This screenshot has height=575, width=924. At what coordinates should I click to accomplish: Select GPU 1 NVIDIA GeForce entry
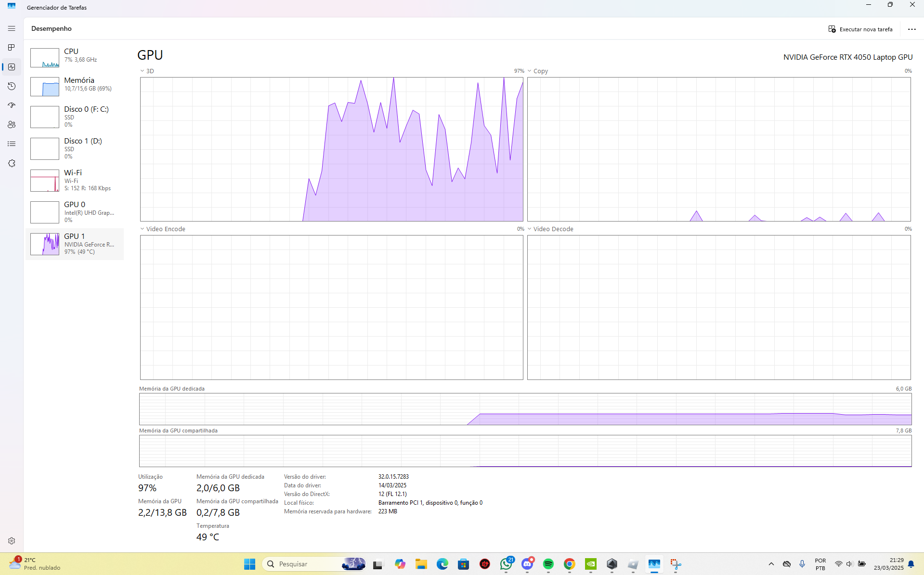coord(75,244)
